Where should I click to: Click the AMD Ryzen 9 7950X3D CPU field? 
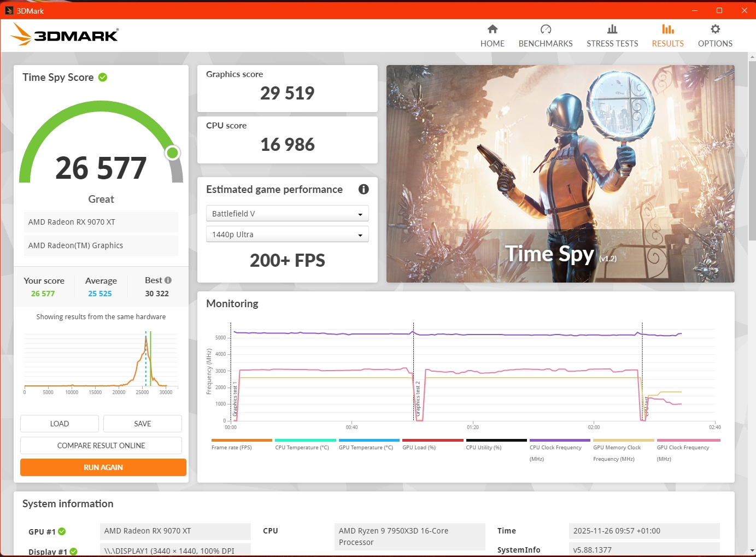(410, 537)
